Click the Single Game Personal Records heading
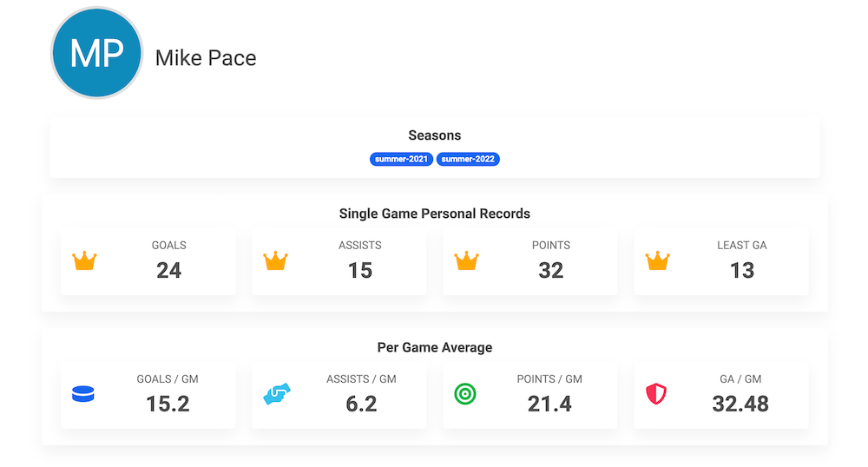The height and width of the screenshot is (467, 868). [x=434, y=214]
